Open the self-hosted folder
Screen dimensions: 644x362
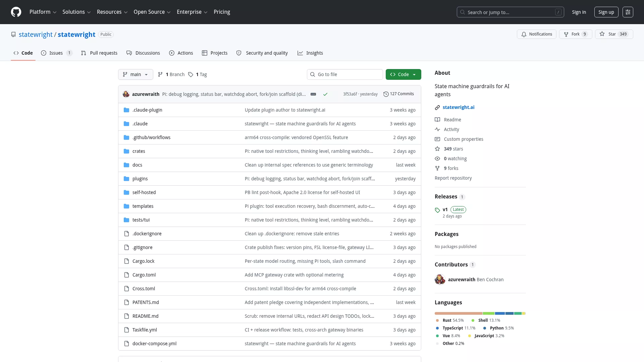pos(144,192)
